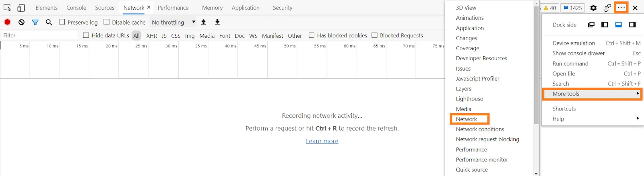This screenshot has width=644, height=176.
Task: Tick the Hide data URLs checkbox
Action: [x=86, y=35]
